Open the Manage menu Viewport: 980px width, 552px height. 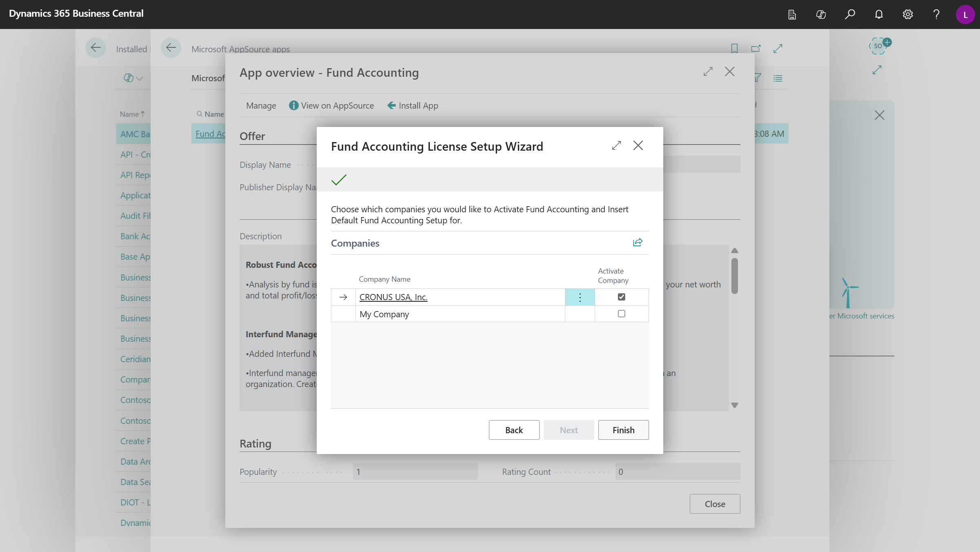click(x=261, y=105)
